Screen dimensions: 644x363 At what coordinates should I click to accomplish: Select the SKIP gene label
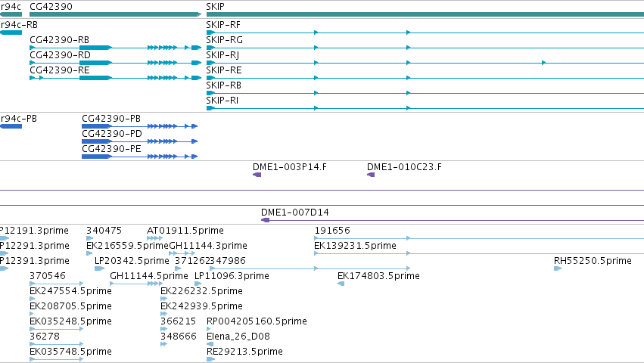(215, 7)
